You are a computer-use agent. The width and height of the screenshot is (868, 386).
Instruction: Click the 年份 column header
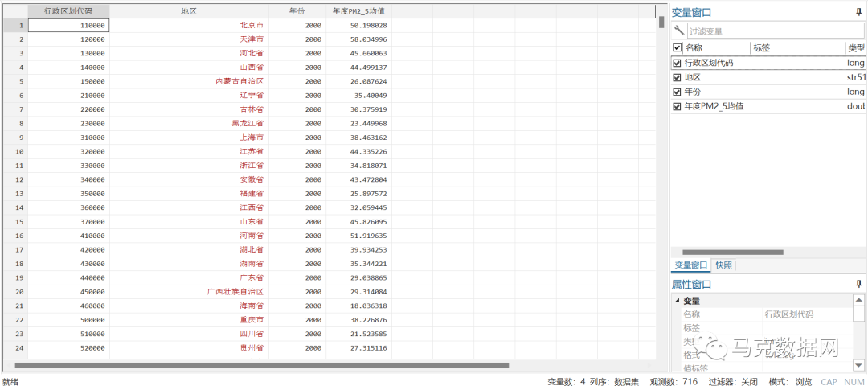[297, 11]
